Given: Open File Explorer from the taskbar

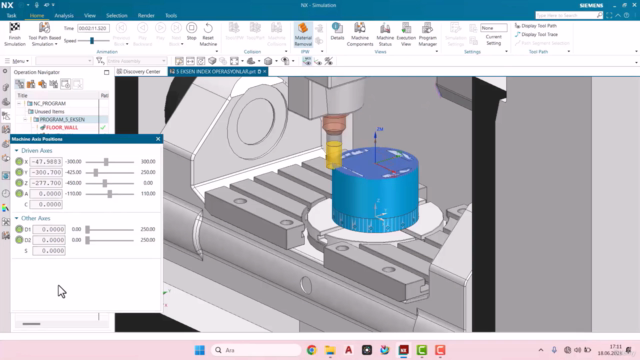Looking at the screenshot, I should point(330,350).
